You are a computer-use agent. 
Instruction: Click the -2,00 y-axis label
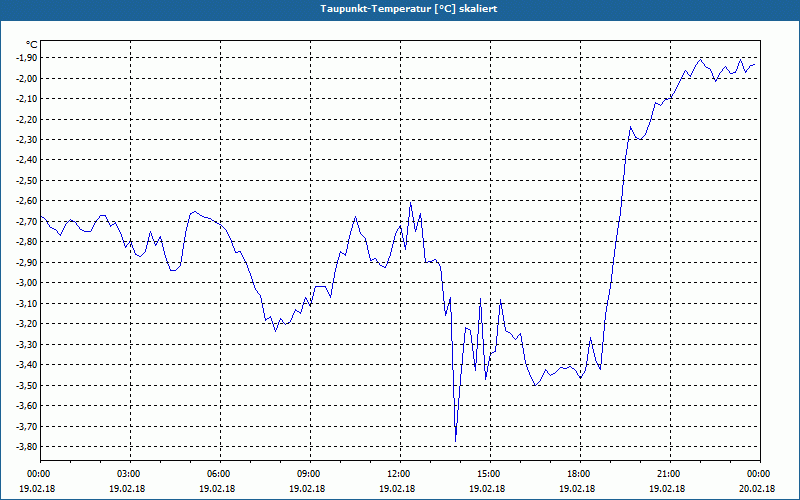coord(28,78)
